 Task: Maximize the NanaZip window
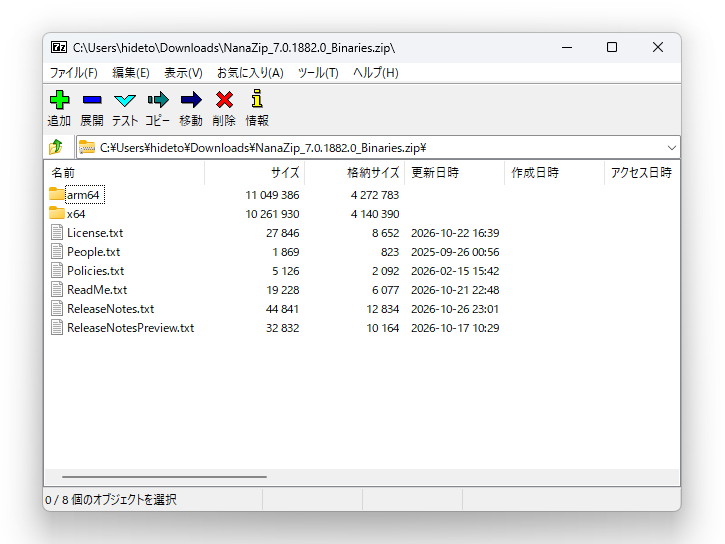(612, 47)
